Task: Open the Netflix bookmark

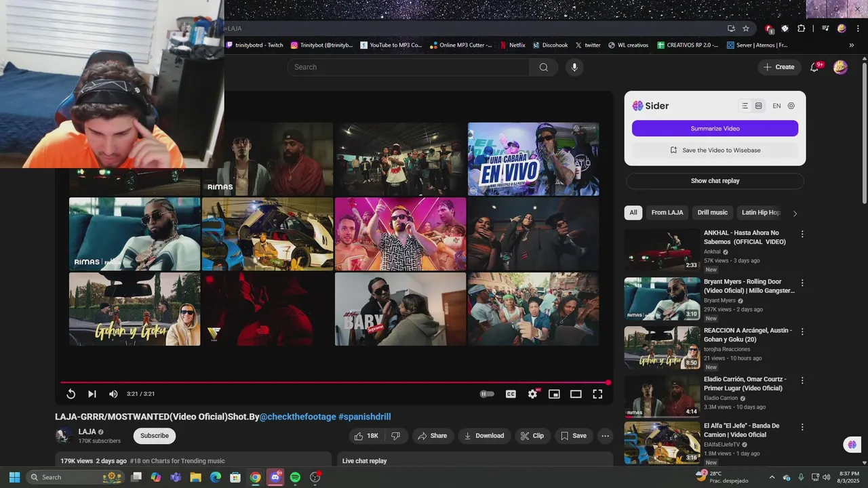Action: [512, 45]
